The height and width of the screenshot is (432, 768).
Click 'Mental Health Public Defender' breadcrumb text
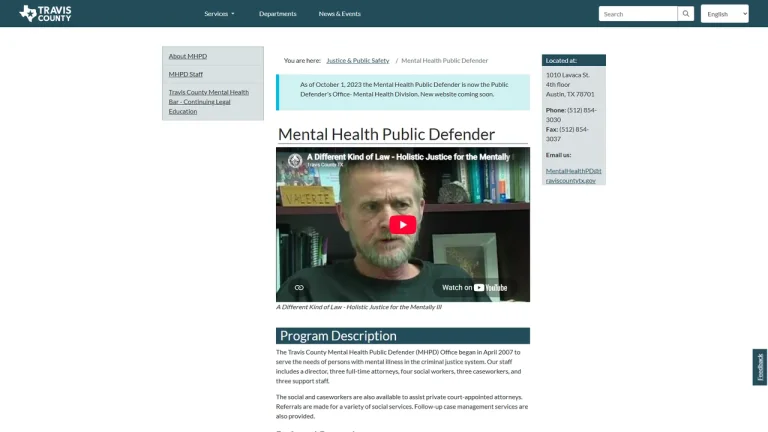click(444, 61)
